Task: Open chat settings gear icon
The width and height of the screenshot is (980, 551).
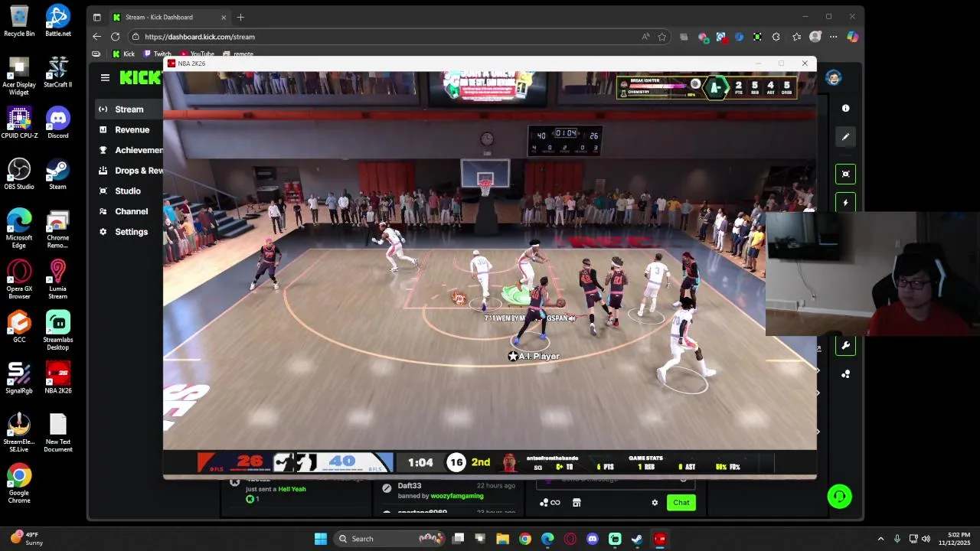Action: (x=655, y=503)
